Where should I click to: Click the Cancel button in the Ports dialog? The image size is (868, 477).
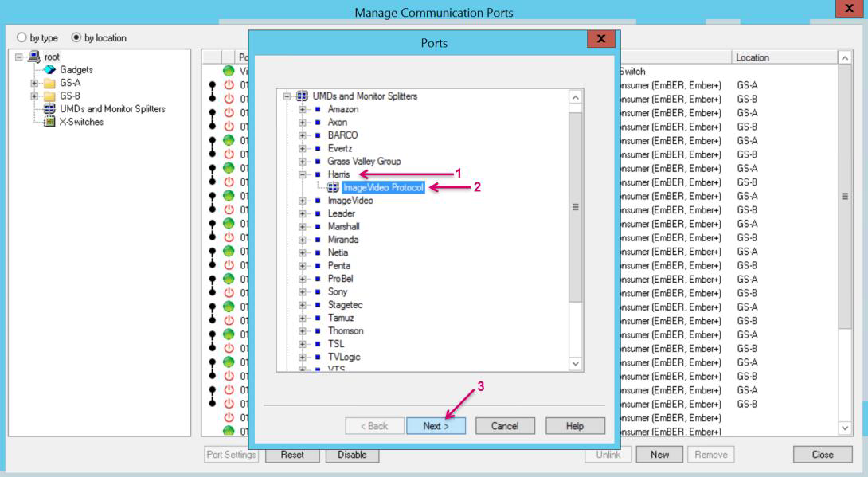505,426
